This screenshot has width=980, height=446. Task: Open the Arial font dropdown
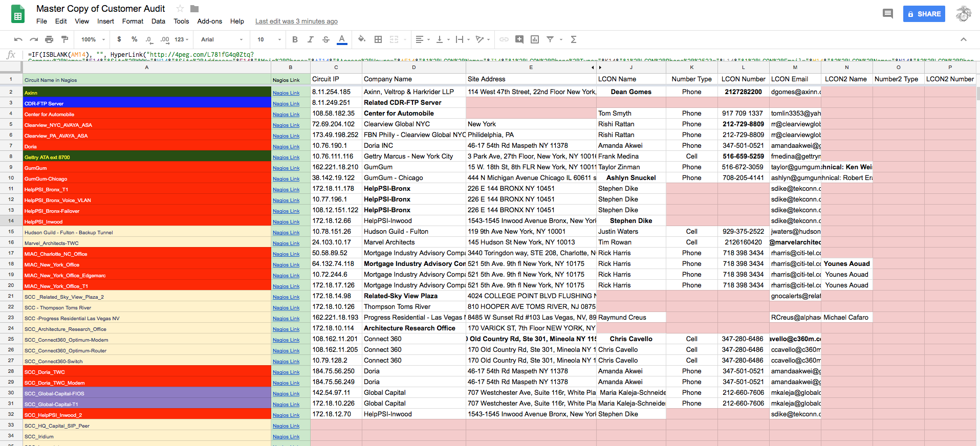(x=222, y=39)
